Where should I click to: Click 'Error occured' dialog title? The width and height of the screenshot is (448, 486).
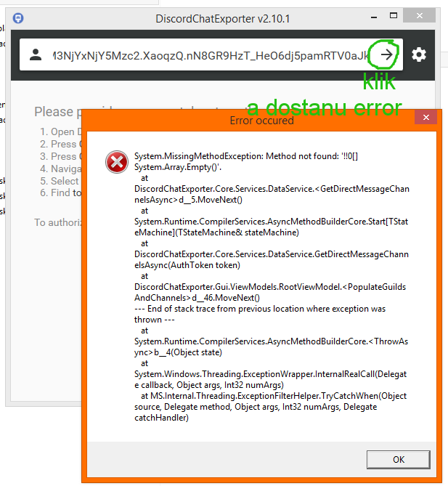[x=261, y=121]
